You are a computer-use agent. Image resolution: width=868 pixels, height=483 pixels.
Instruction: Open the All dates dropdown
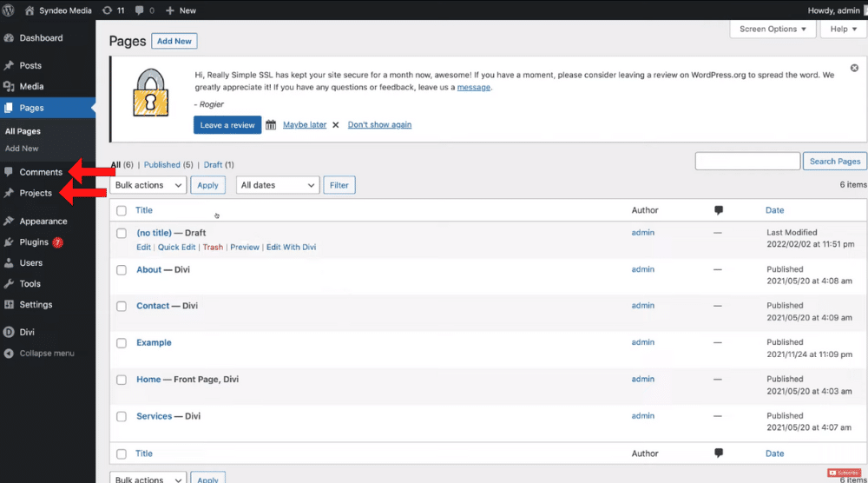click(278, 185)
